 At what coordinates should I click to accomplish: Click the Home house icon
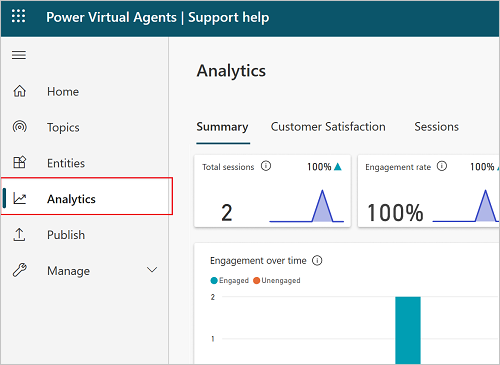coord(20,91)
